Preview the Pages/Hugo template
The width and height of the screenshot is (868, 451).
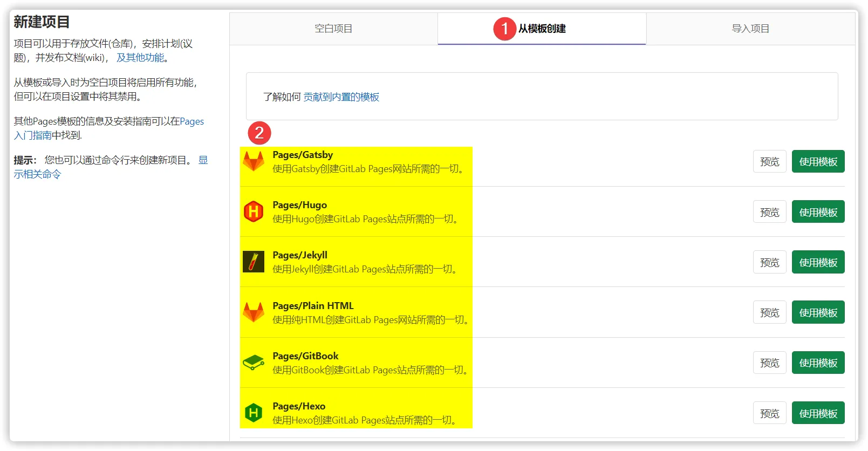(769, 212)
